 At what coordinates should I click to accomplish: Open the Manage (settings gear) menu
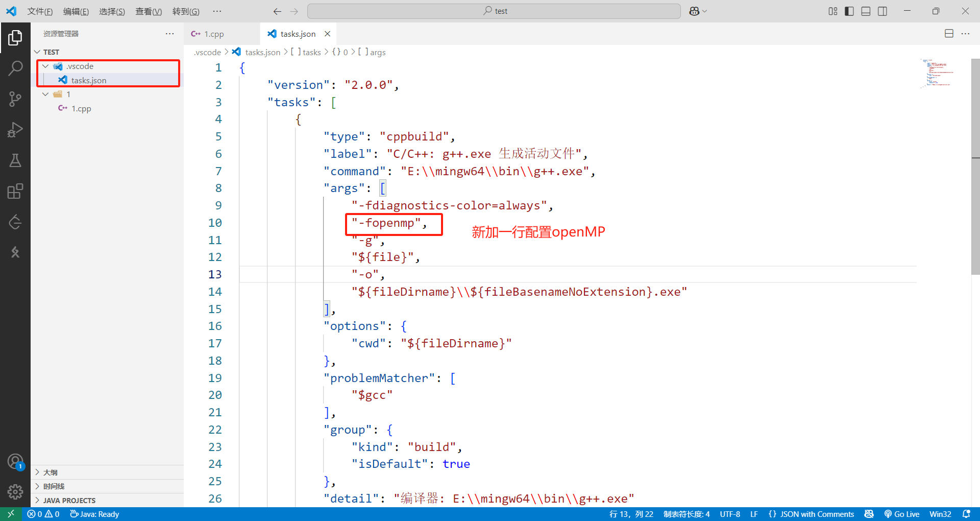click(x=15, y=491)
